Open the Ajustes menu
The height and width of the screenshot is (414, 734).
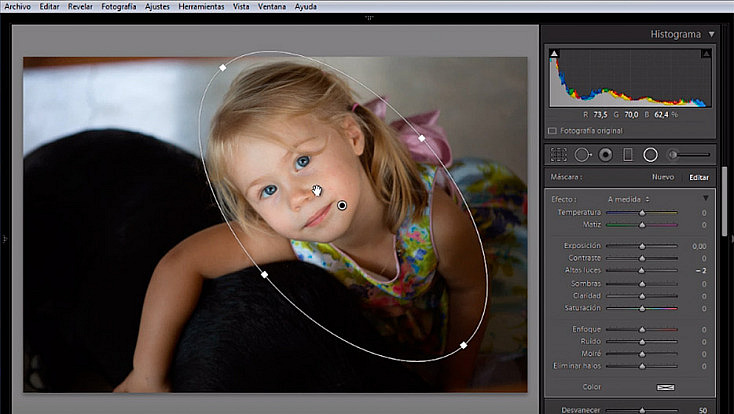157,7
